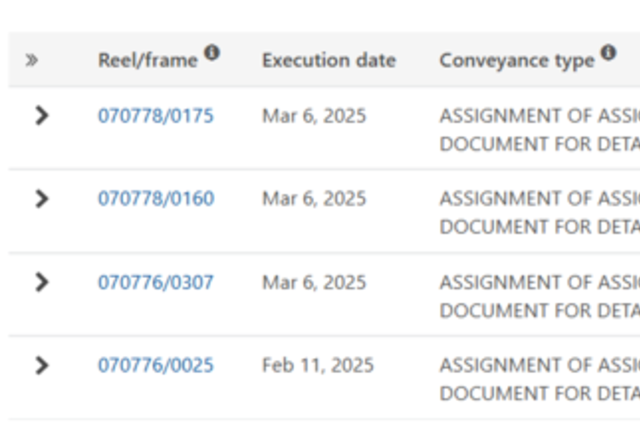Viewport: 640px width, 426px height.
Task: Open the Conveyance type info icon
Action: (x=608, y=52)
